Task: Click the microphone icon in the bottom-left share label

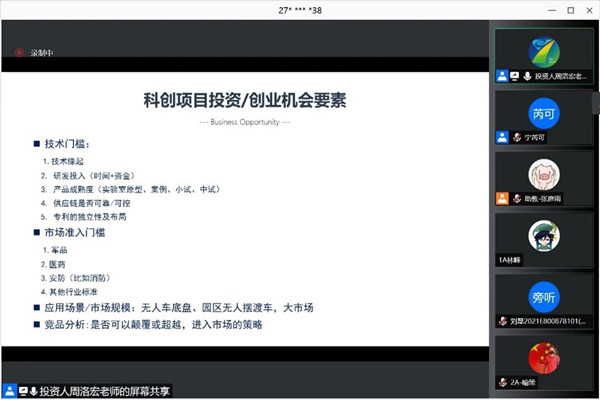Action: click(34, 391)
